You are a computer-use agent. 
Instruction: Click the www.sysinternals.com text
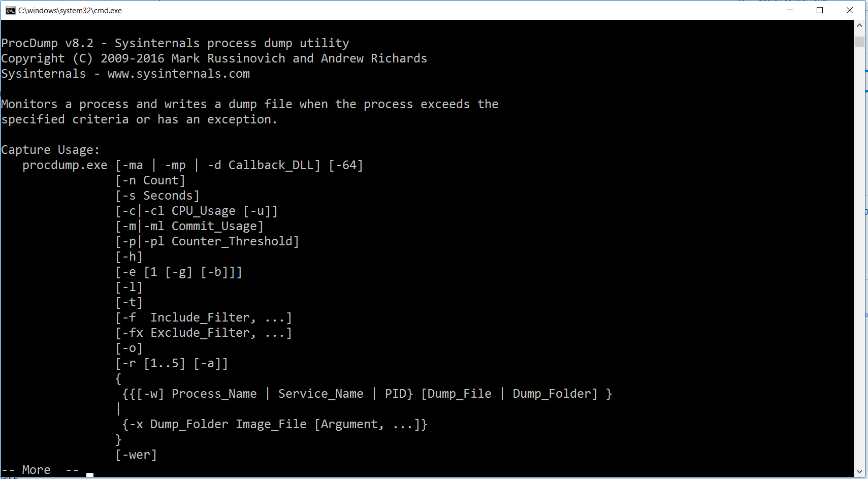(178, 74)
